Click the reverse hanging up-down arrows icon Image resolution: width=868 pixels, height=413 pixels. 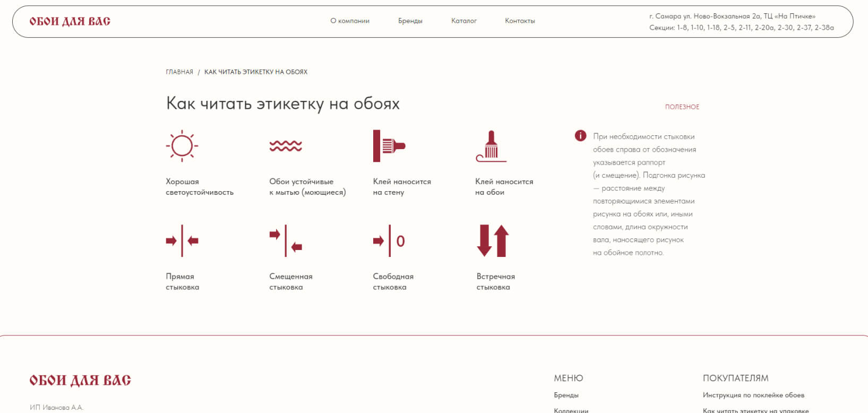click(x=493, y=240)
